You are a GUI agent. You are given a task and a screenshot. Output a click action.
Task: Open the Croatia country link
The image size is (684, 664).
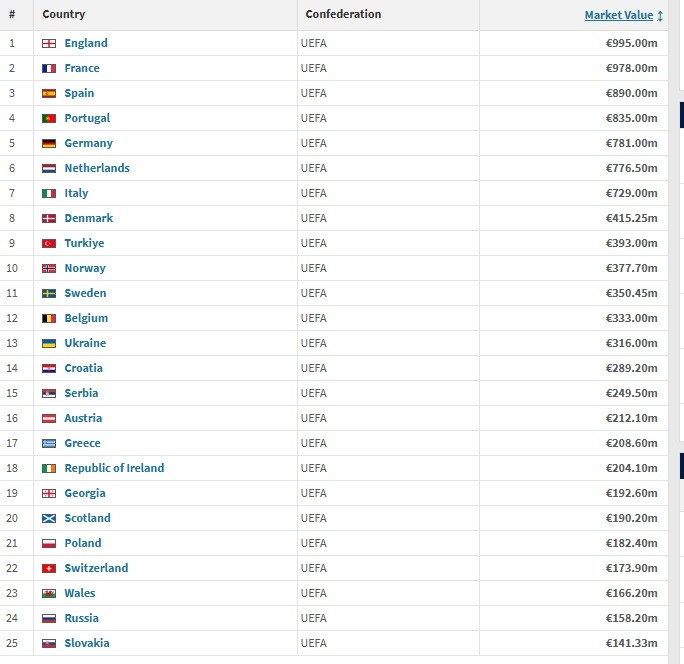pos(83,368)
